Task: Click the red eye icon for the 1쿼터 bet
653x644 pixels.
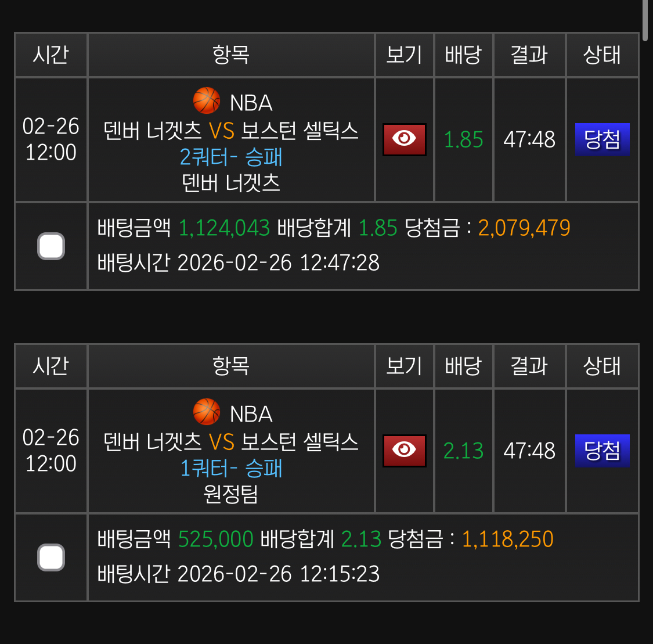Action: (404, 451)
